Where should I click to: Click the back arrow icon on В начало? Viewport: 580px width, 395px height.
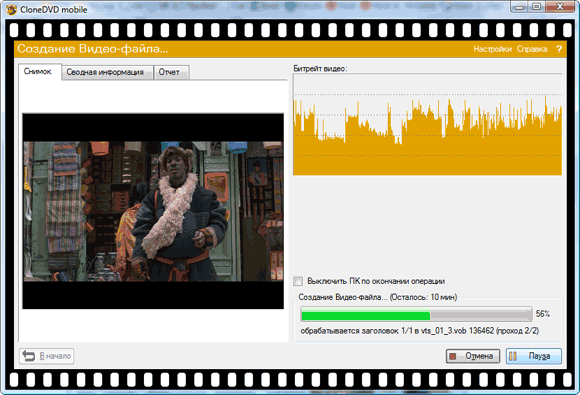28,356
